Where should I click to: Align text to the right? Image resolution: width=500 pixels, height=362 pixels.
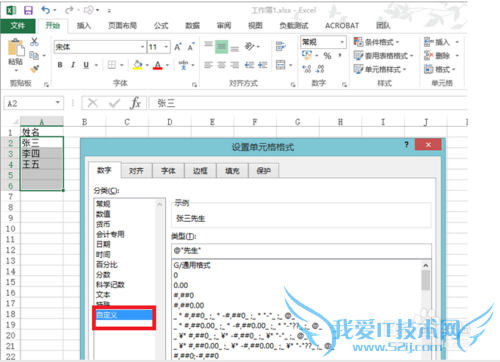point(235,65)
